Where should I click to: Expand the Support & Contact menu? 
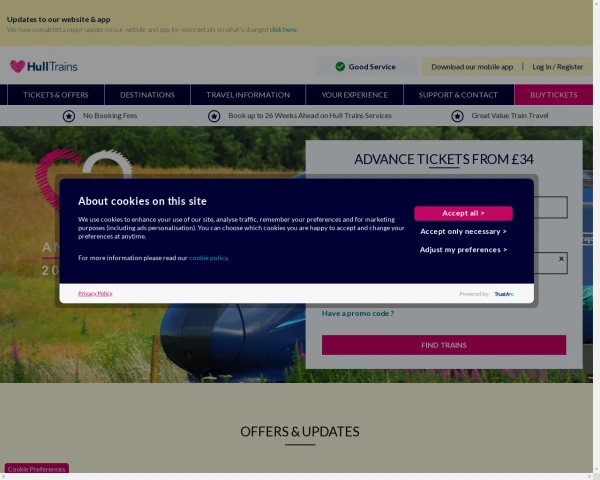click(458, 95)
